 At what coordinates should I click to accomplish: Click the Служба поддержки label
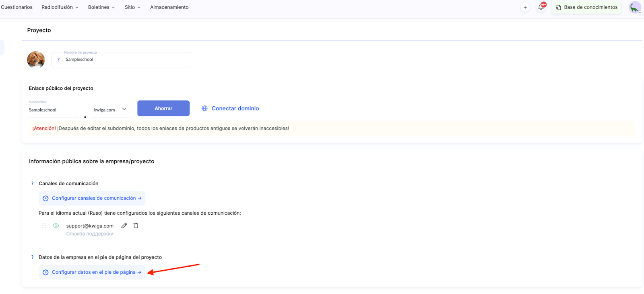pyautogui.click(x=90, y=234)
